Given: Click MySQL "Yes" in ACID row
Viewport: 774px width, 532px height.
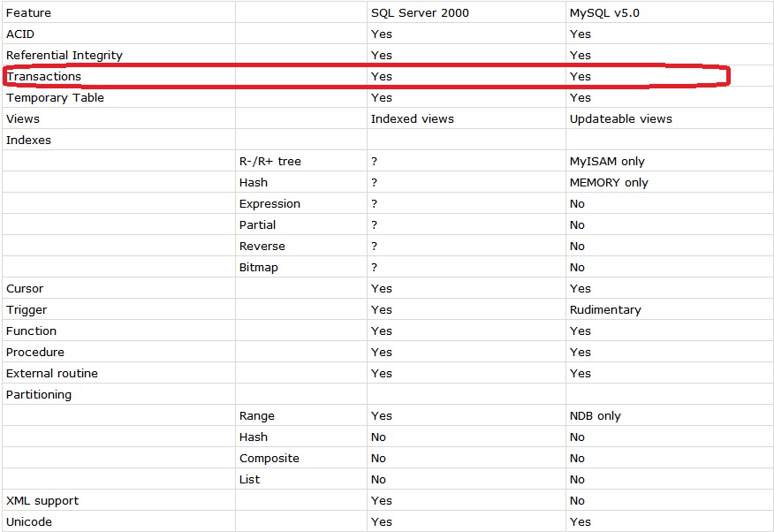Looking at the screenshot, I should pos(580,34).
